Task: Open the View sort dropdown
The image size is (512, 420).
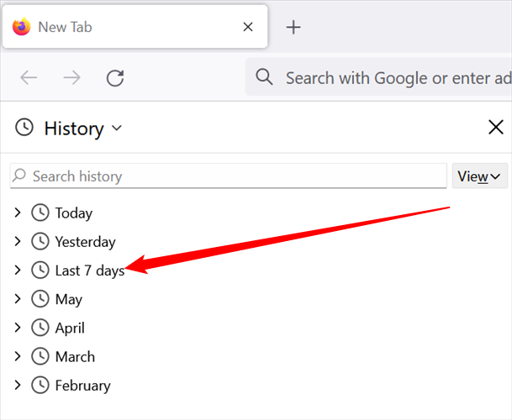Action: pyautogui.click(x=479, y=176)
